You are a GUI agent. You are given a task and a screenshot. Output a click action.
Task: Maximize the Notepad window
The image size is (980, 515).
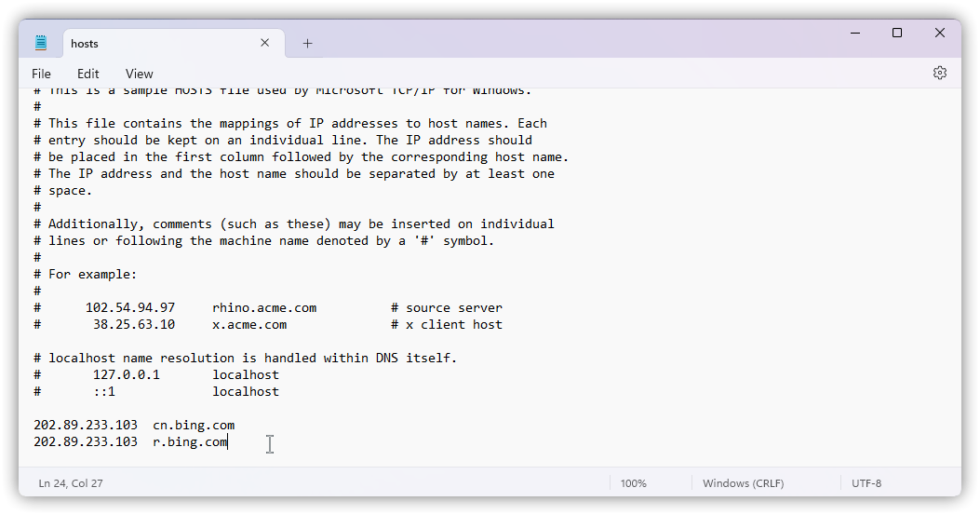click(x=897, y=33)
